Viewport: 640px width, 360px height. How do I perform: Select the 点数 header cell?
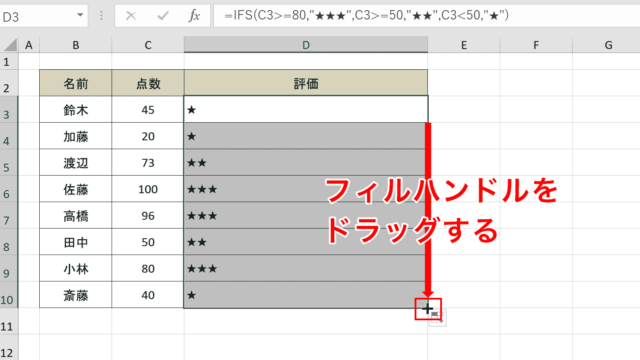click(x=148, y=83)
